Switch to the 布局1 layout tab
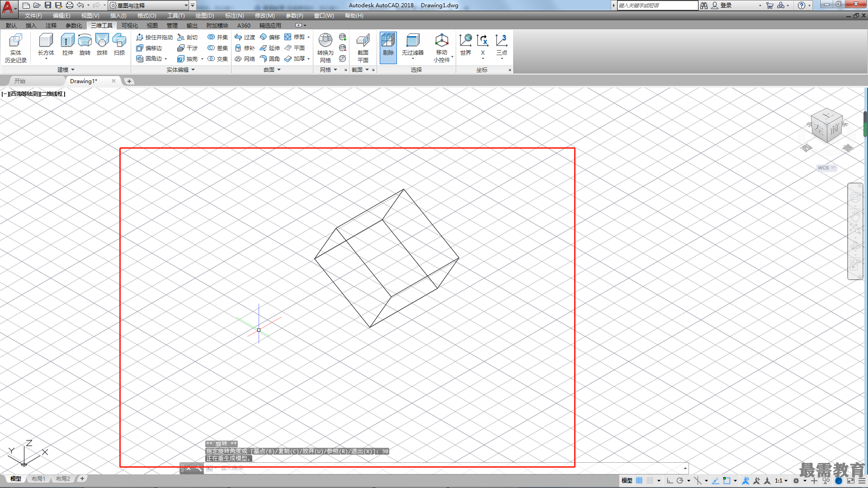 (38, 479)
